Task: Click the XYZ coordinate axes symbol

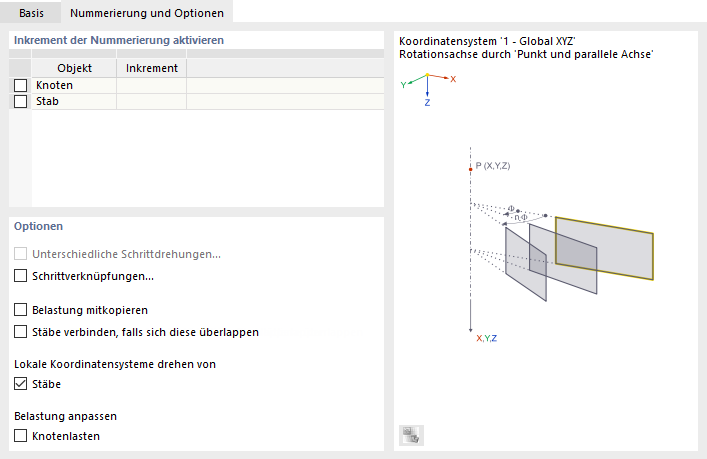Action: coord(427,84)
